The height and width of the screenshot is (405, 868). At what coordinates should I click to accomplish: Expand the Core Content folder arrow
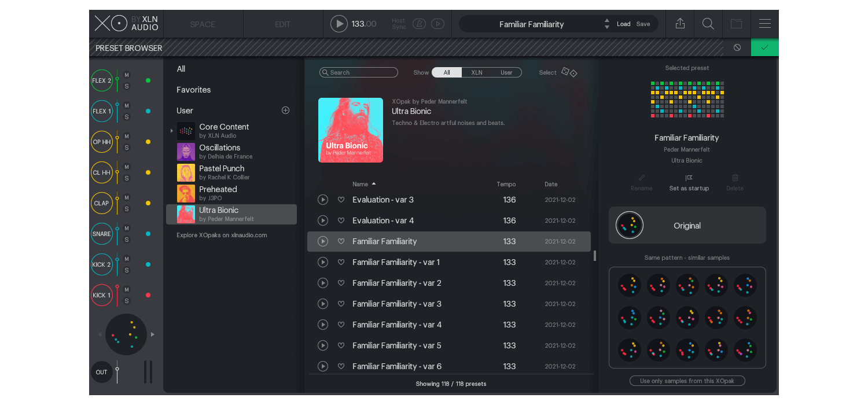(x=171, y=131)
